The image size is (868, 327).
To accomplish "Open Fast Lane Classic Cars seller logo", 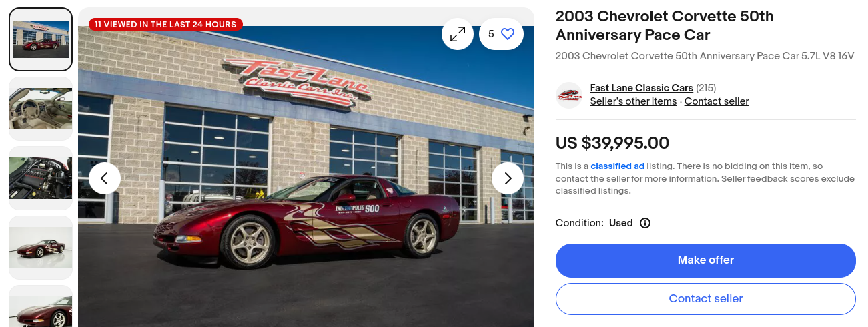I will [x=569, y=96].
